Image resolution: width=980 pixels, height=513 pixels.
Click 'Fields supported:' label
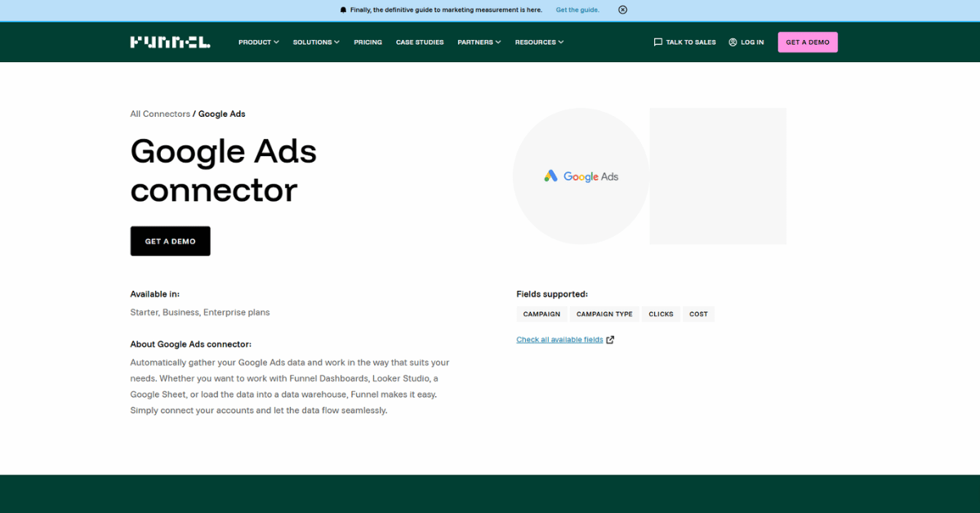(x=552, y=294)
